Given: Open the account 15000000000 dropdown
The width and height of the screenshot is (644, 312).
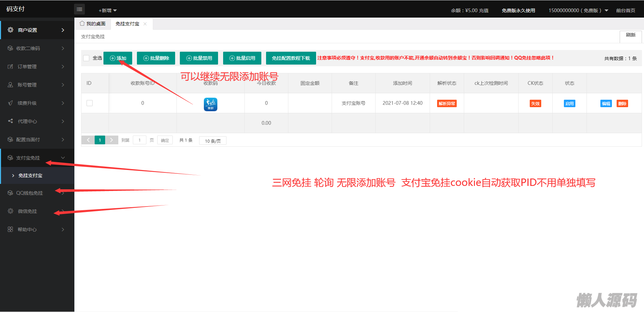Looking at the screenshot, I should (x=578, y=10).
